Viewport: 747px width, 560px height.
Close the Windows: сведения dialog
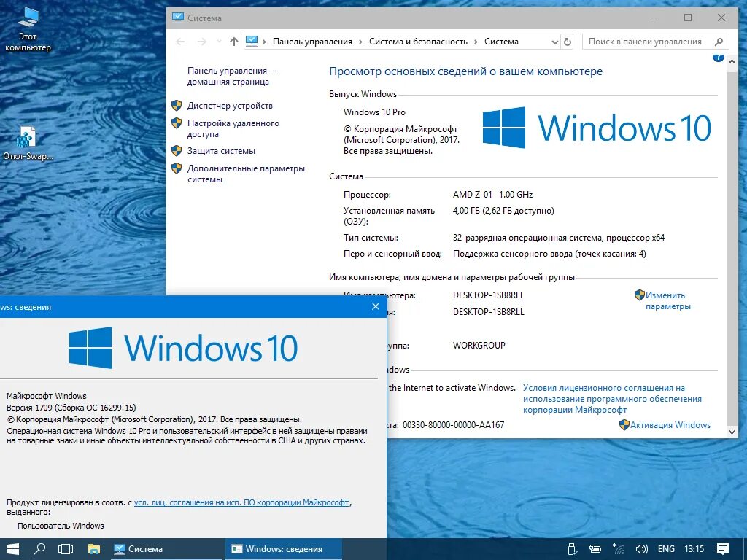376,307
